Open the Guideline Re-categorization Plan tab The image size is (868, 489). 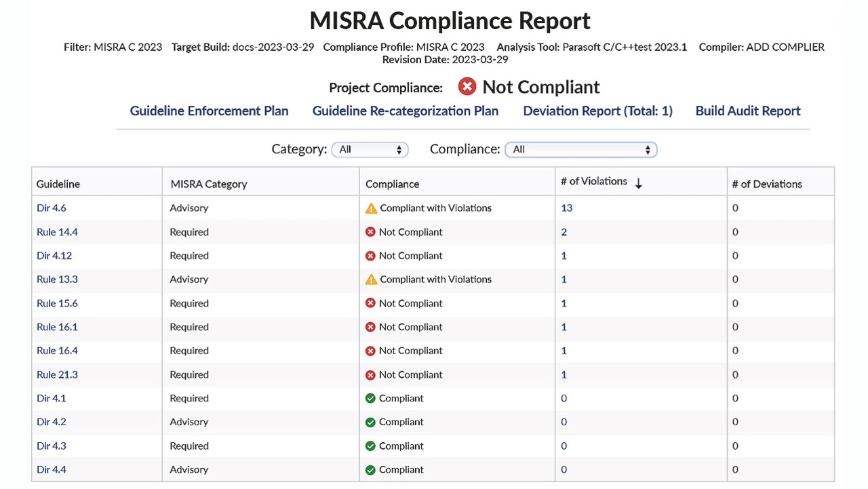click(405, 111)
